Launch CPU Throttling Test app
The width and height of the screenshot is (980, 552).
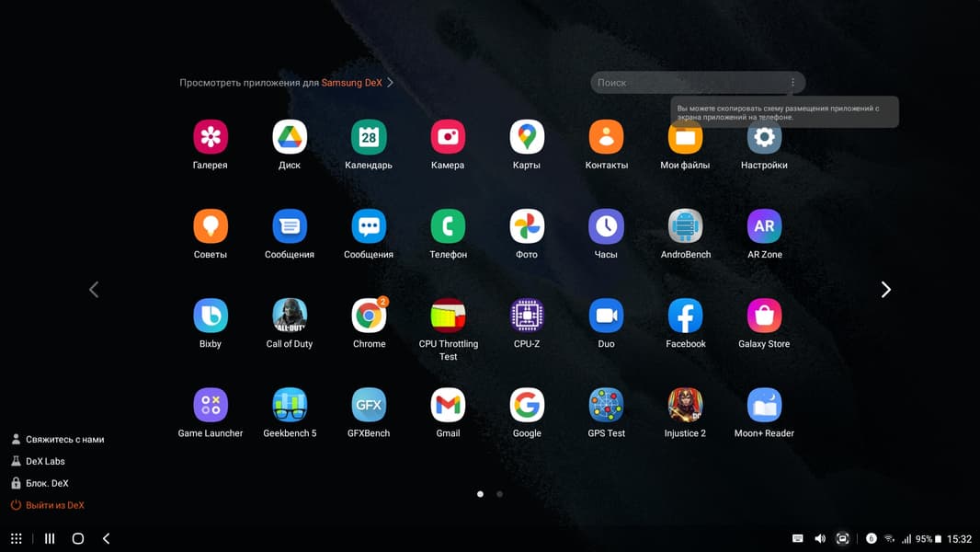448,316
